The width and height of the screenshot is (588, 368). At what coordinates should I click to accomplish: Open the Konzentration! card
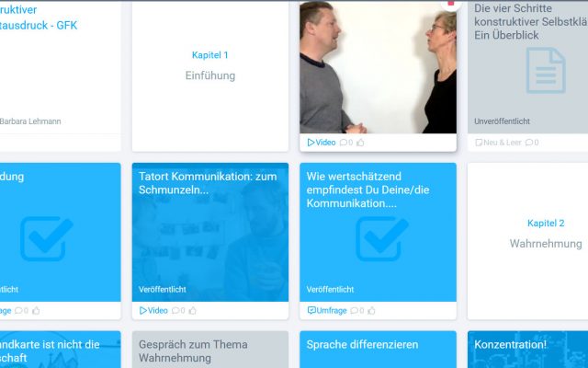[527, 350]
